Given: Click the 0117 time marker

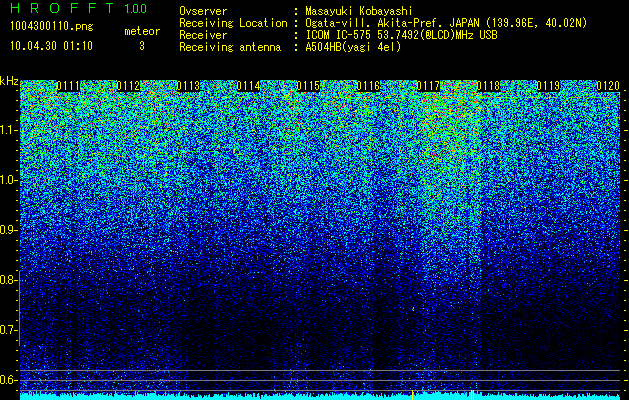Looking at the screenshot, I should pos(428,86).
